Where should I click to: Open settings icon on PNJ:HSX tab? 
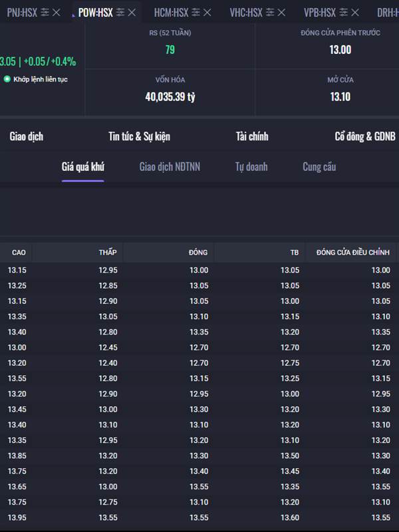tap(45, 12)
